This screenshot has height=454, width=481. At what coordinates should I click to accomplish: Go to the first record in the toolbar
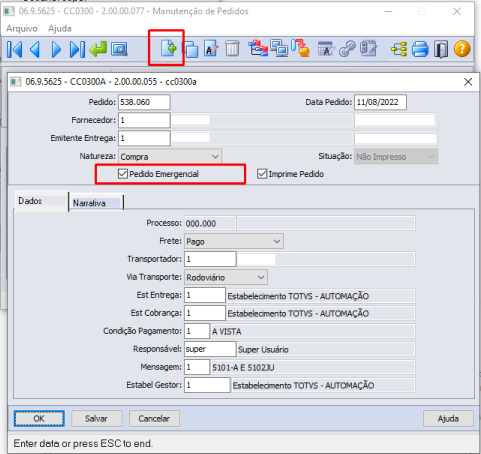click(x=14, y=50)
